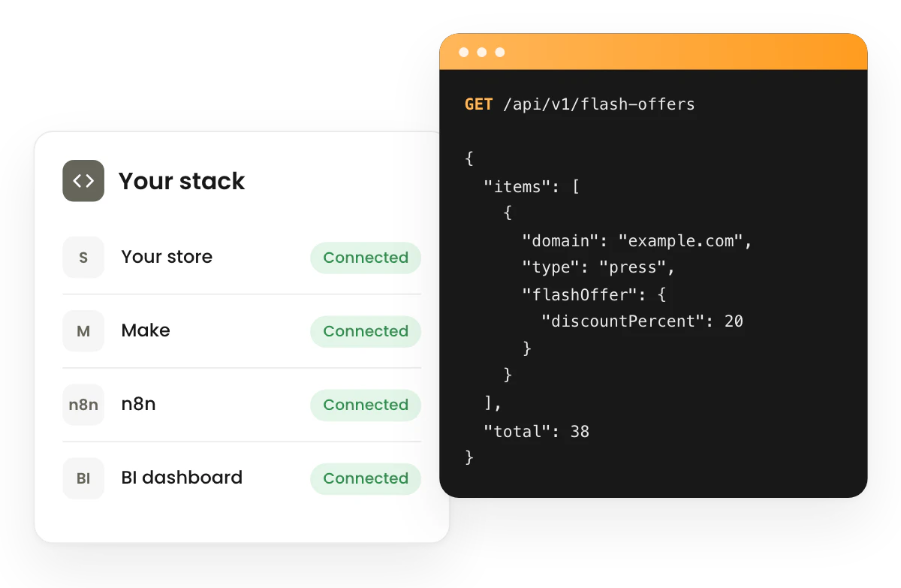This screenshot has width=901, height=588.
Task: Click the GET method keyword in code window
Action: pos(479,104)
